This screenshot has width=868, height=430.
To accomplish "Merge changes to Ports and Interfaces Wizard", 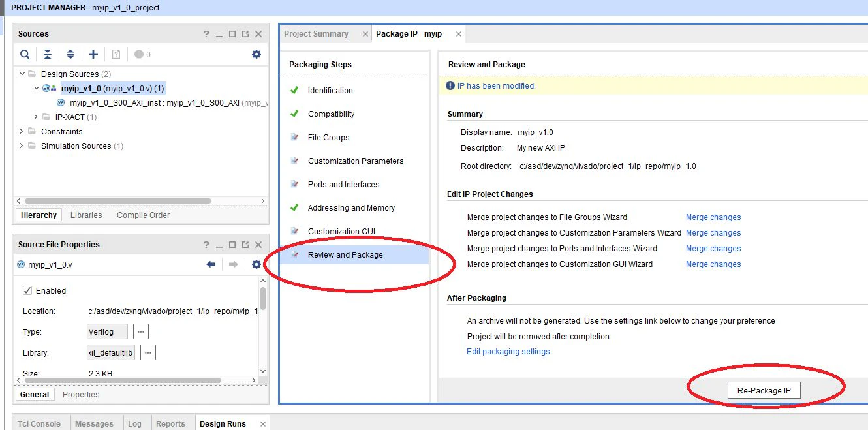I will click(713, 249).
